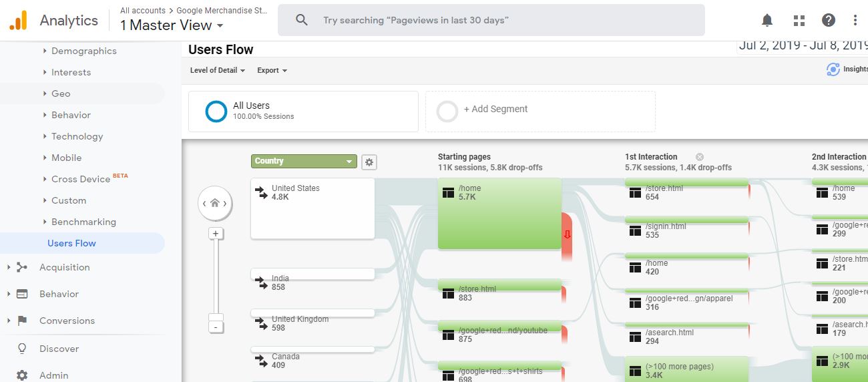Zoom out with the minus button
The width and height of the screenshot is (868, 382).
pyautogui.click(x=215, y=327)
